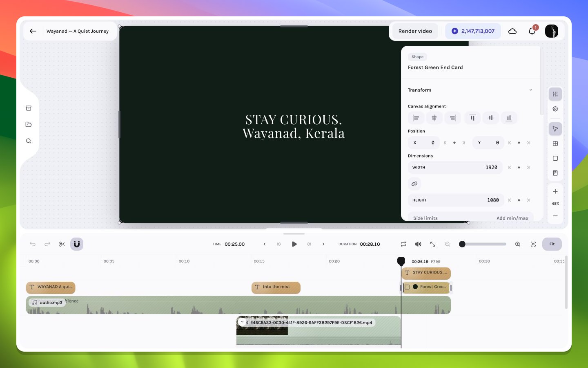Click the Fit timeline button
Viewport: 588px width, 368px height.
click(552, 244)
